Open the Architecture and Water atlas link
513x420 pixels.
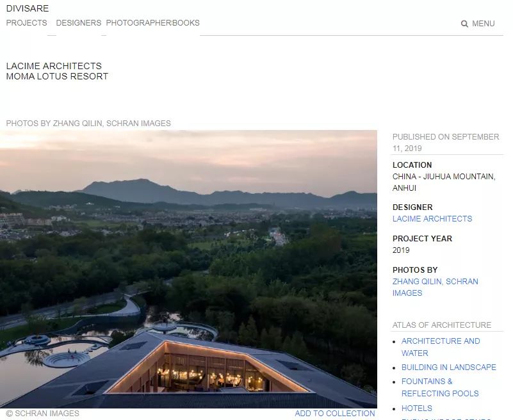[x=441, y=347]
